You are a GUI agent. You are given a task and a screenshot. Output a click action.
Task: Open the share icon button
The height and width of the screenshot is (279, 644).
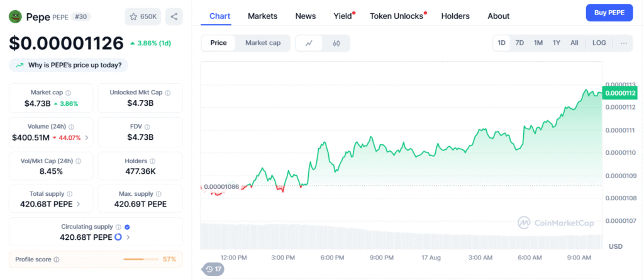coord(174,16)
